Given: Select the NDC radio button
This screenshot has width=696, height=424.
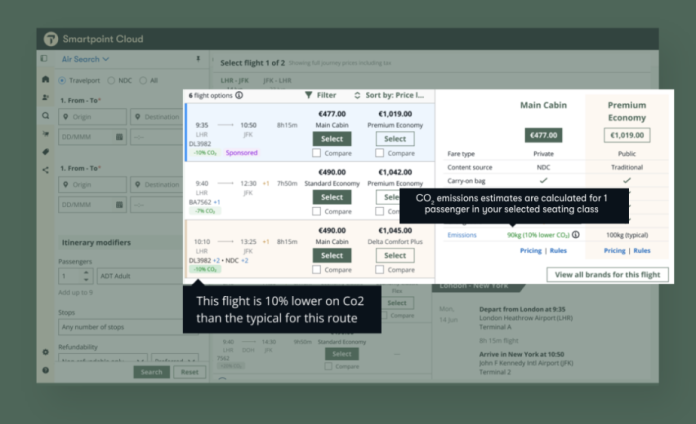Looking at the screenshot, I should [x=111, y=80].
